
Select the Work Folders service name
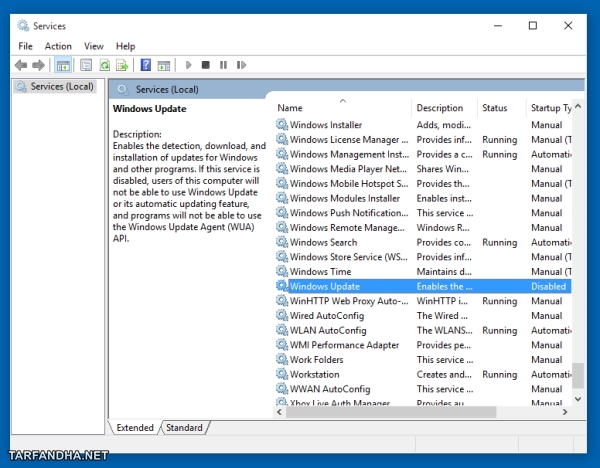click(x=316, y=359)
